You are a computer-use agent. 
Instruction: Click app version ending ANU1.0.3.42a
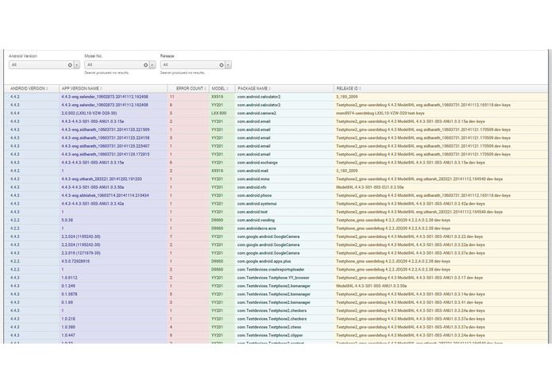coord(114,204)
